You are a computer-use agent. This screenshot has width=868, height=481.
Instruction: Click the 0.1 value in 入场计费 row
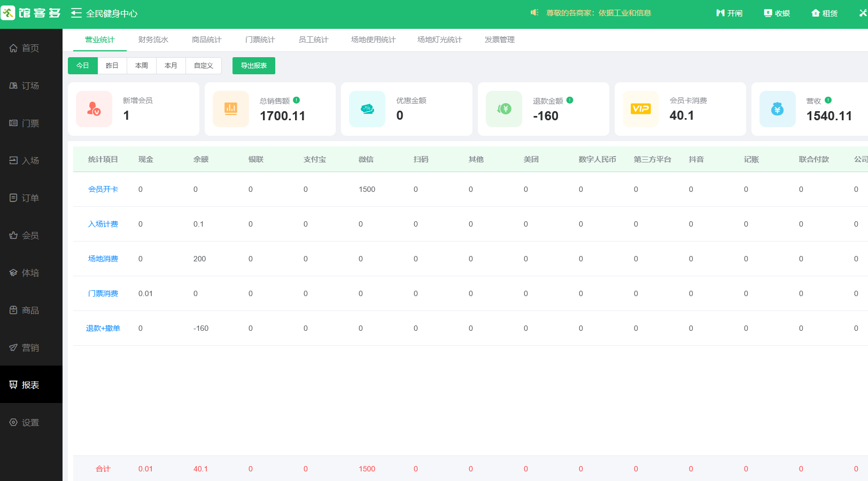pos(199,224)
